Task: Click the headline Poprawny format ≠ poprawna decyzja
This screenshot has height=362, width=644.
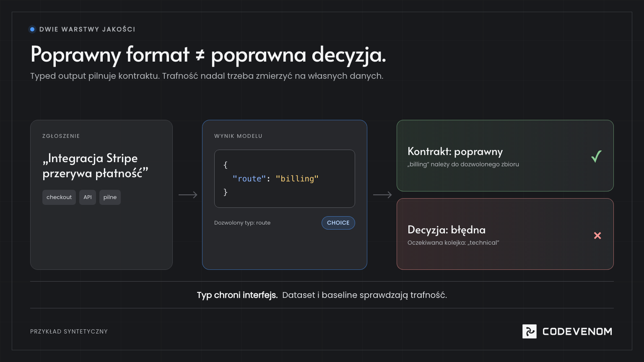Action: pyautogui.click(x=208, y=54)
